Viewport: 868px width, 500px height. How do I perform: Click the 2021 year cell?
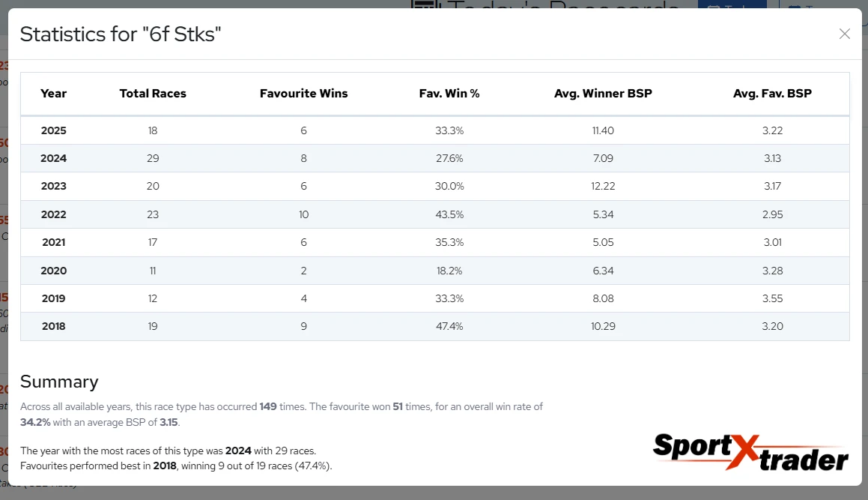point(53,242)
